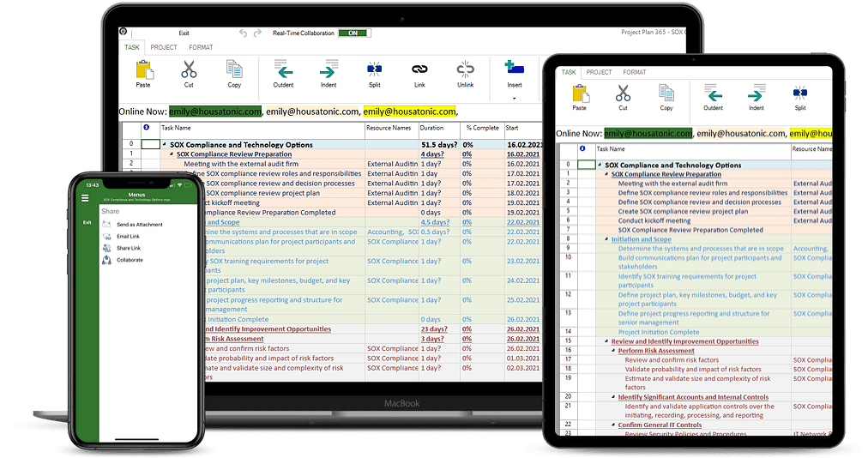Click the Redo arrow in the MacBook title bar
The width and height of the screenshot is (868, 458).
point(257,33)
